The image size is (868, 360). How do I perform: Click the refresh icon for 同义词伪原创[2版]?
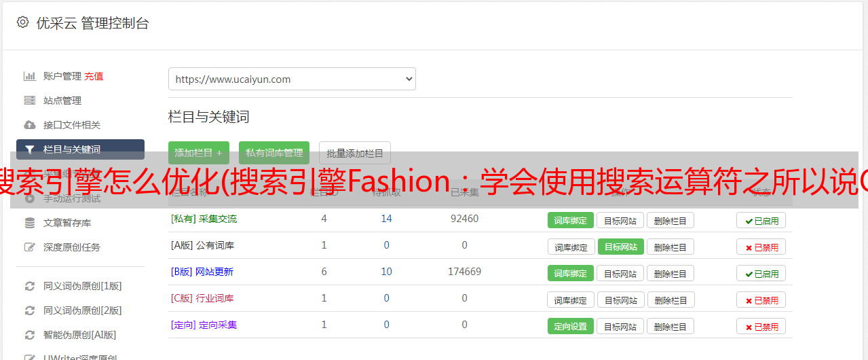tap(30, 310)
